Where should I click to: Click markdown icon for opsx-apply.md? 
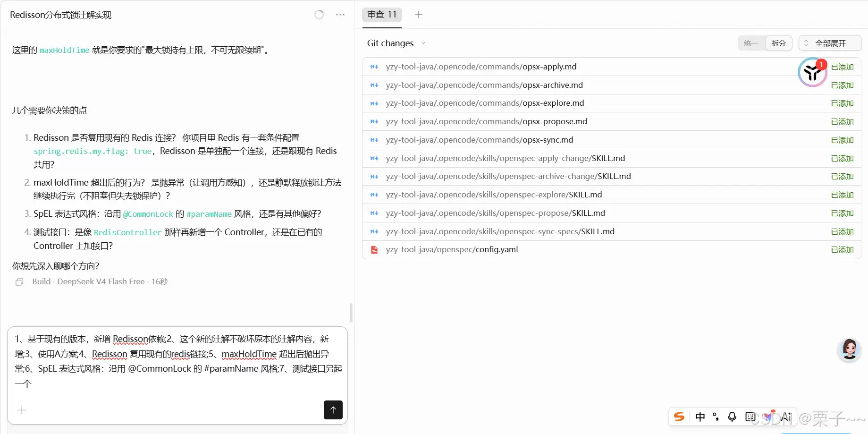point(374,67)
